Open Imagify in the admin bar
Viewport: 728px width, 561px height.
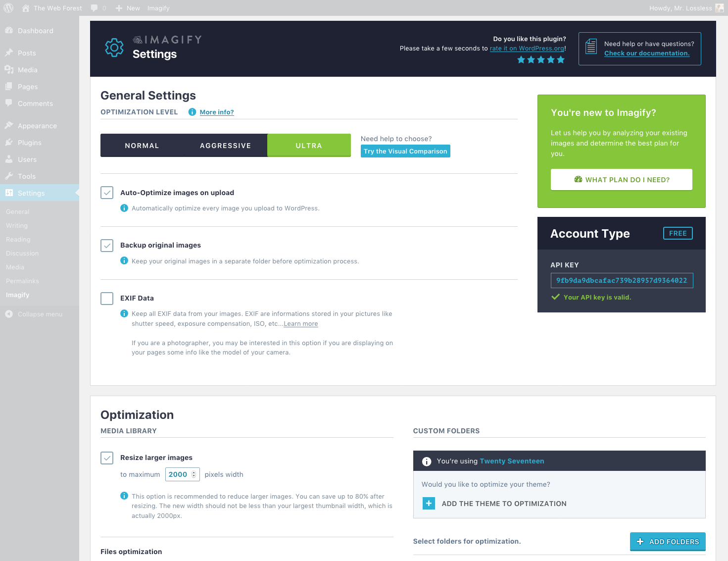pyautogui.click(x=158, y=8)
